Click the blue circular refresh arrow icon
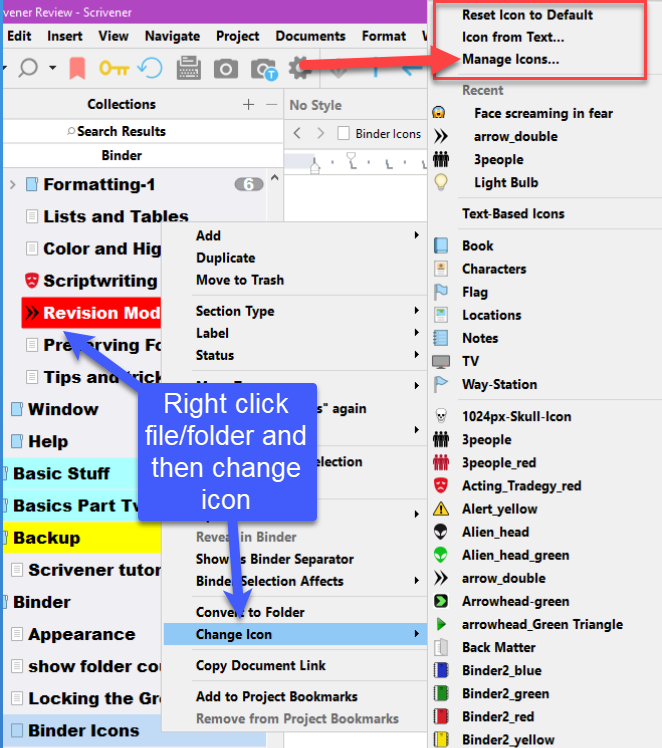 150,68
